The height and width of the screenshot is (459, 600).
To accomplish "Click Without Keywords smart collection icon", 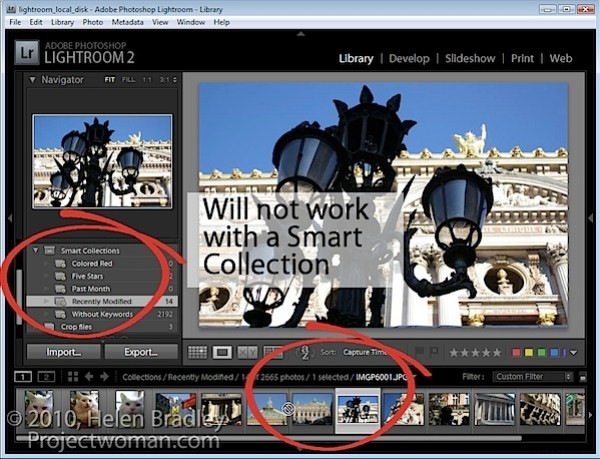I will (x=60, y=314).
